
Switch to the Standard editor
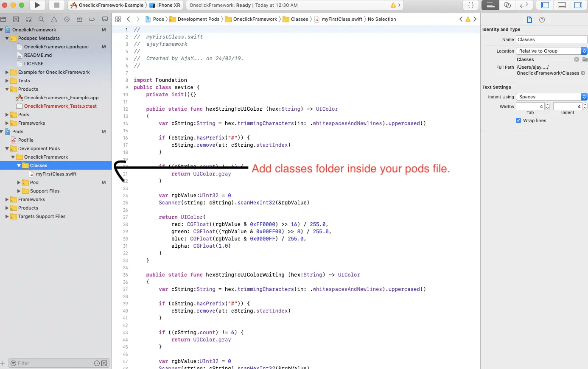click(x=491, y=5)
